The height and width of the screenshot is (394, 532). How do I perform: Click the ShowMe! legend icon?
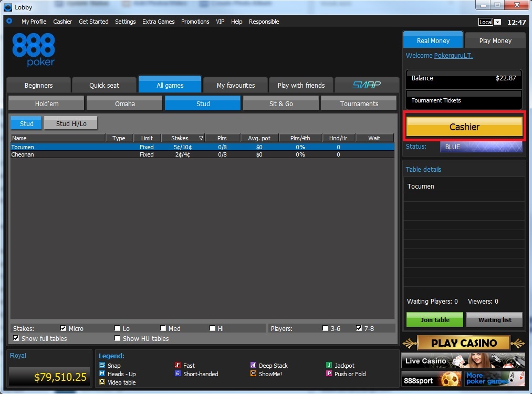[x=253, y=374]
